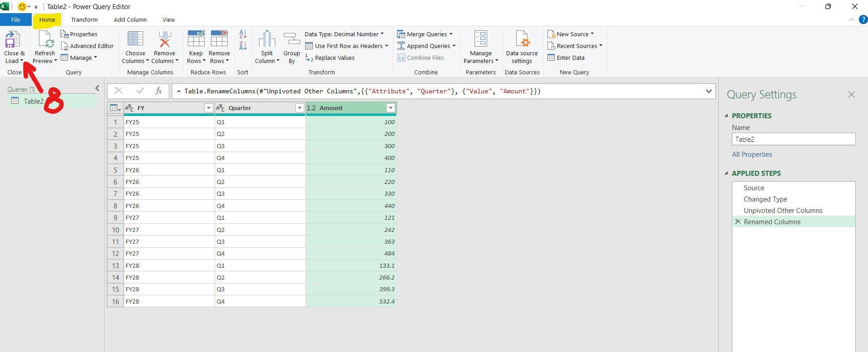Open the Quarter column filter dropdown

coord(300,108)
